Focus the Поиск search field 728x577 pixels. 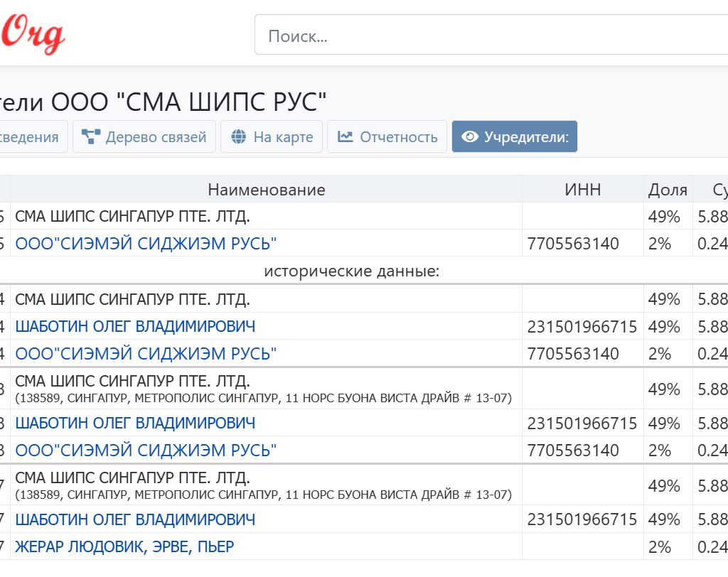pyautogui.click(x=491, y=36)
